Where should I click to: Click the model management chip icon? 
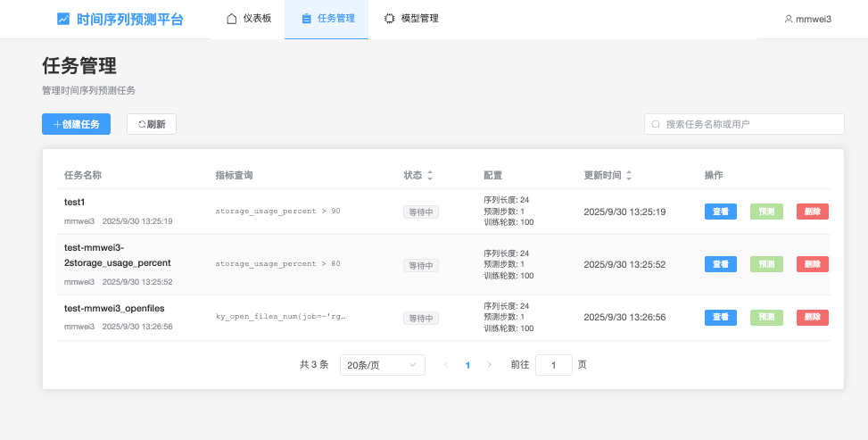[x=390, y=18]
